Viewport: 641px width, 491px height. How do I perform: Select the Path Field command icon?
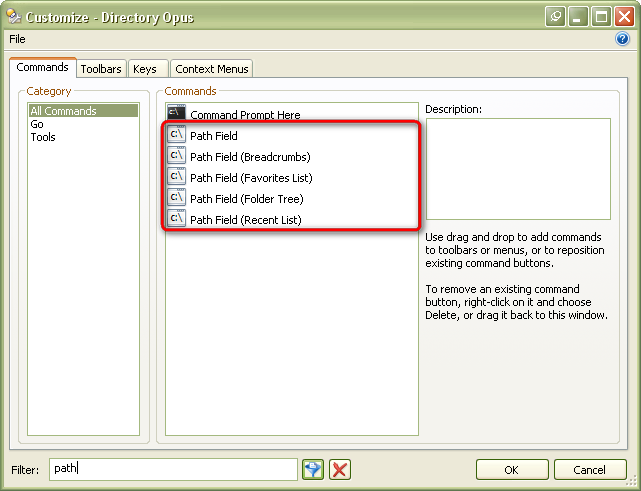pyautogui.click(x=177, y=135)
